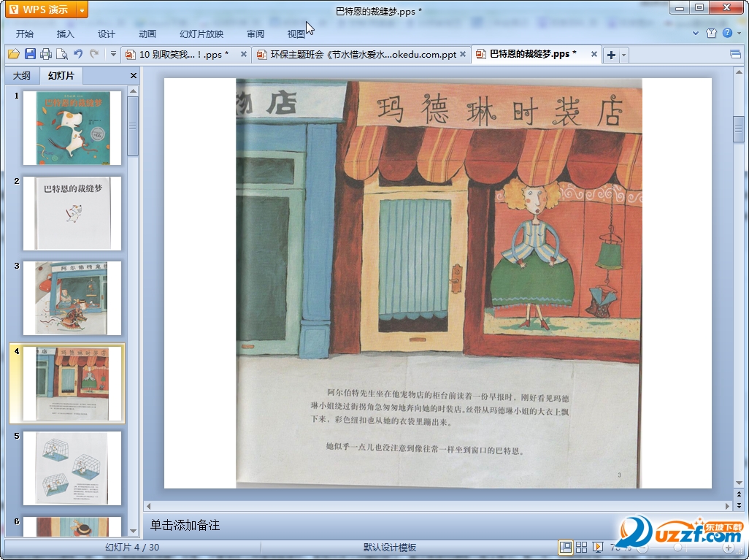Save the presentation with the floppy icon
The width and height of the screenshot is (749, 560).
point(30,54)
